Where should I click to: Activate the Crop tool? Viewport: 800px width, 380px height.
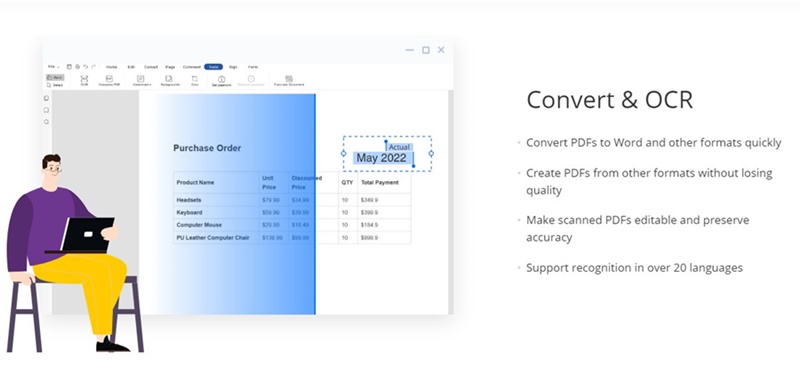[x=194, y=80]
